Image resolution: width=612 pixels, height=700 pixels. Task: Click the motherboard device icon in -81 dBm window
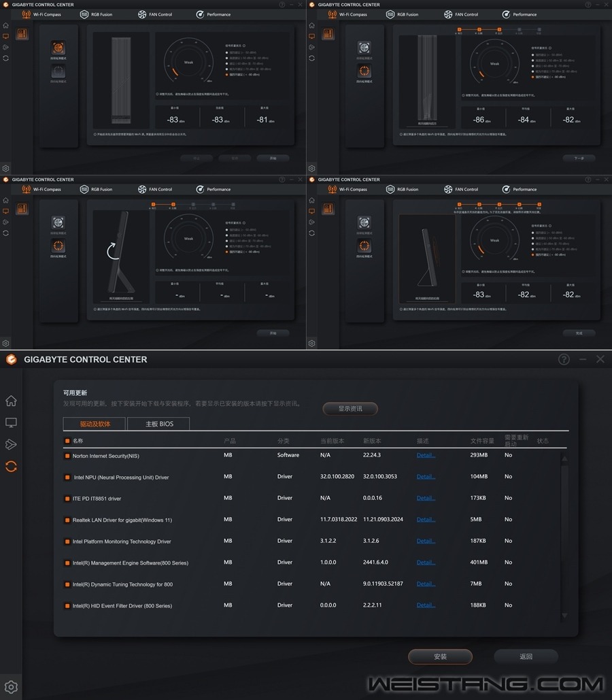pyautogui.click(x=22, y=34)
